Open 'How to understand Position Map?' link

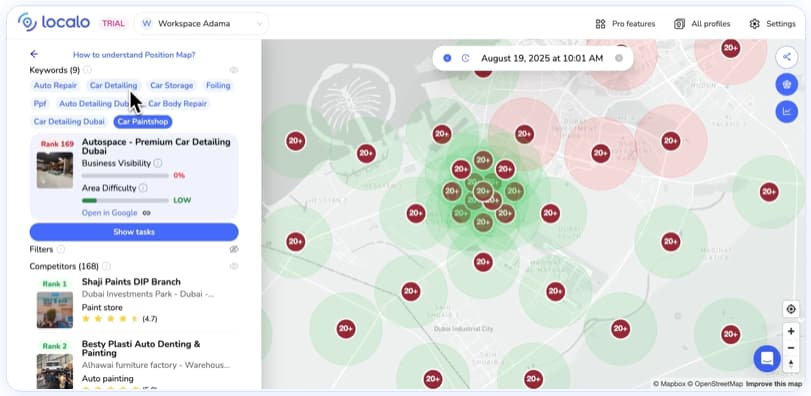[x=134, y=55]
